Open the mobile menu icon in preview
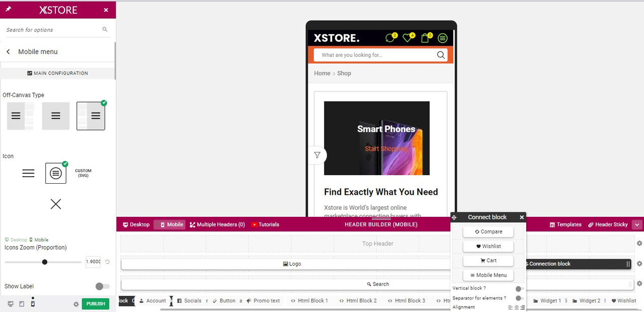This screenshot has height=312, width=644. 443,38
